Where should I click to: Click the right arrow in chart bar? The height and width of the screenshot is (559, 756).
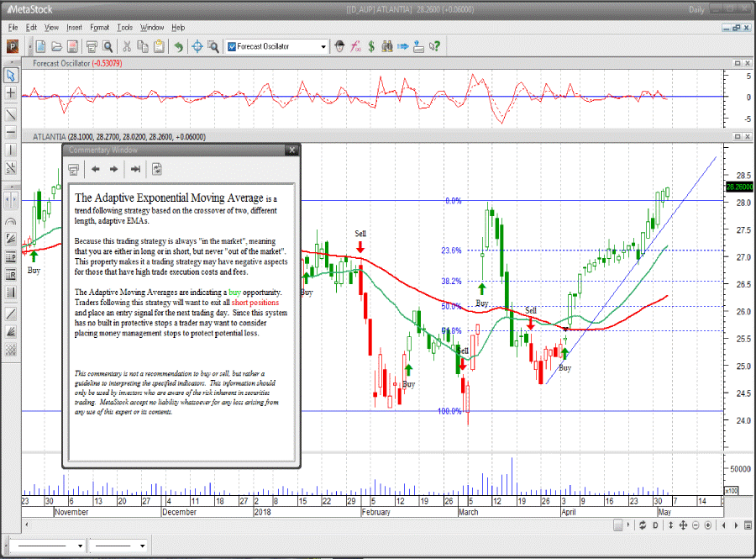[736, 525]
